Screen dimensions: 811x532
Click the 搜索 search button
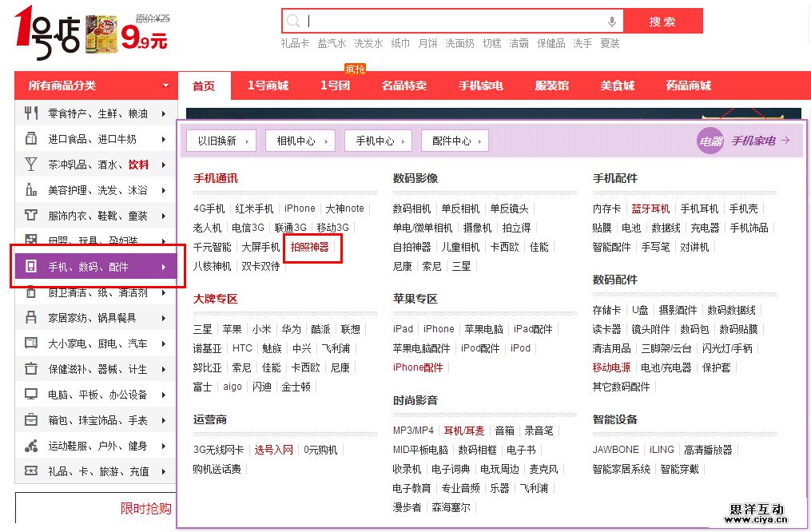point(662,22)
